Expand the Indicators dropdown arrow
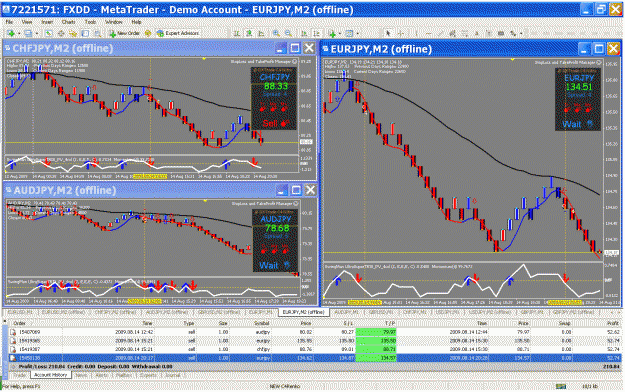625x392 pixels. point(340,33)
